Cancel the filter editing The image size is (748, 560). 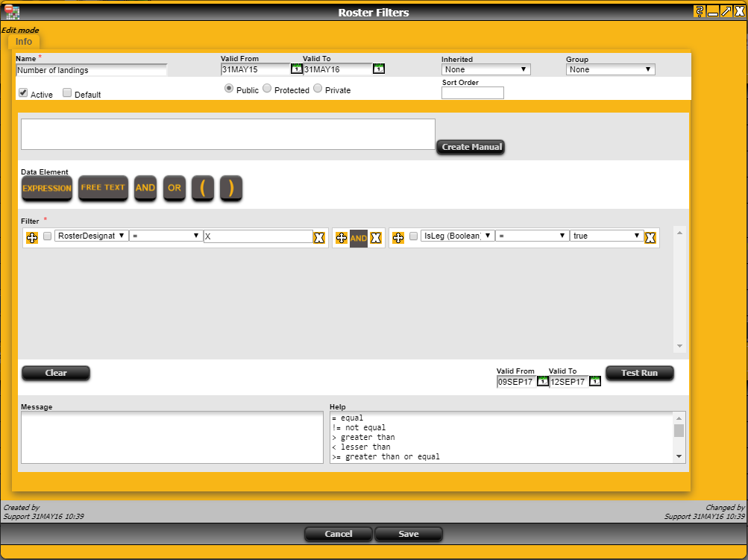339,534
